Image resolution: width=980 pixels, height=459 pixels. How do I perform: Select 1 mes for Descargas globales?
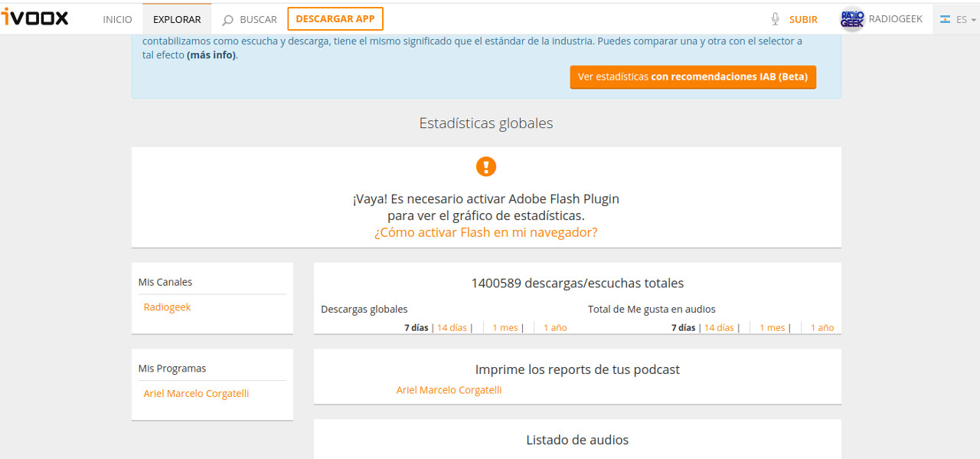click(x=505, y=328)
